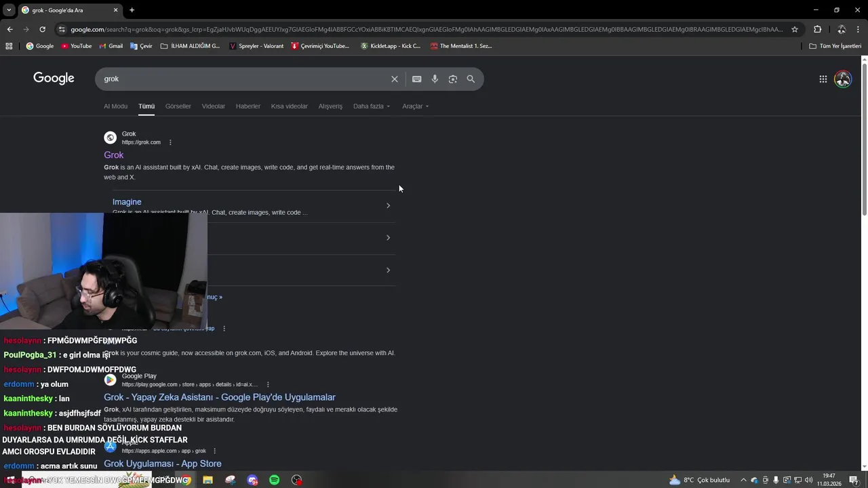Switch to the Haberler tab
This screenshot has height=488, width=868.
[x=248, y=106]
